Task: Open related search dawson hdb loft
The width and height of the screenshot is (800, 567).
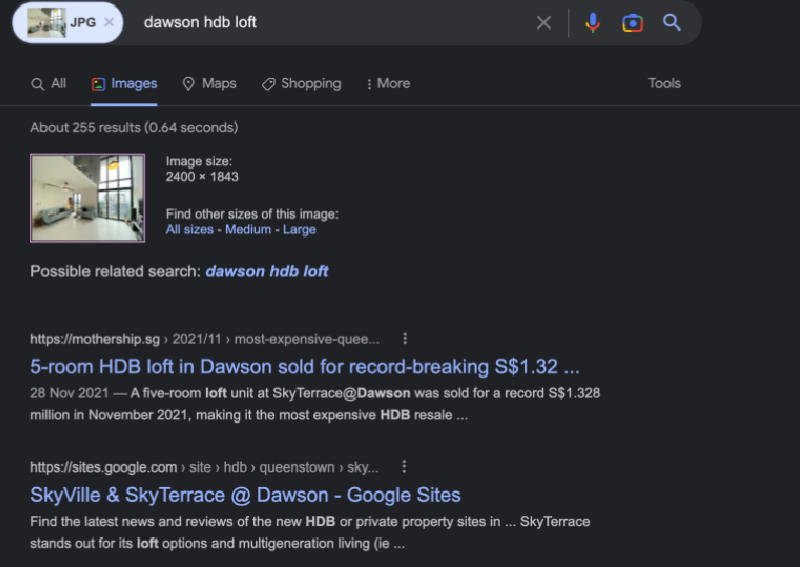Action: click(x=266, y=271)
